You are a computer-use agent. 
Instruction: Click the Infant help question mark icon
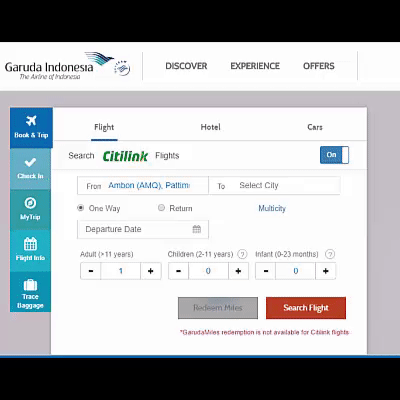point(330,254)
